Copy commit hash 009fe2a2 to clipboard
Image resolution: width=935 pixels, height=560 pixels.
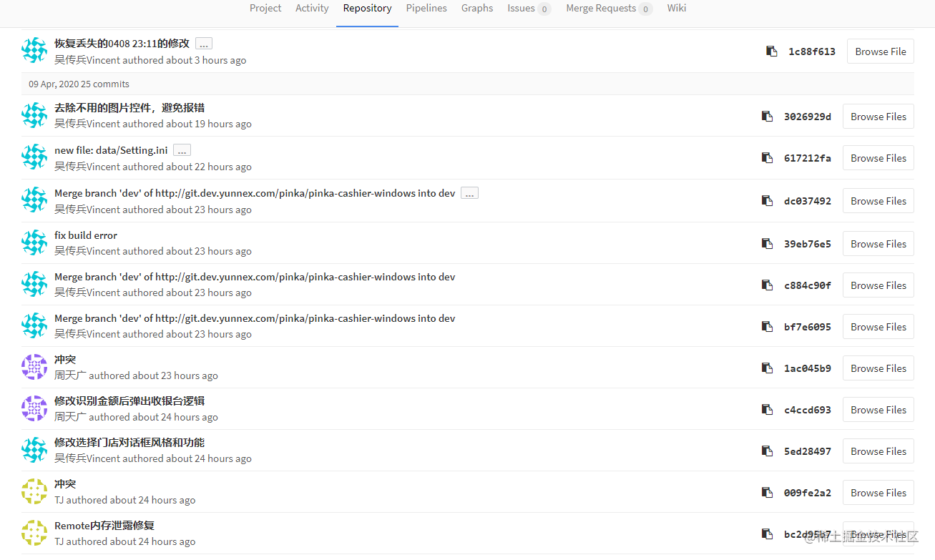pyautogui.click(x=768, y=493)
